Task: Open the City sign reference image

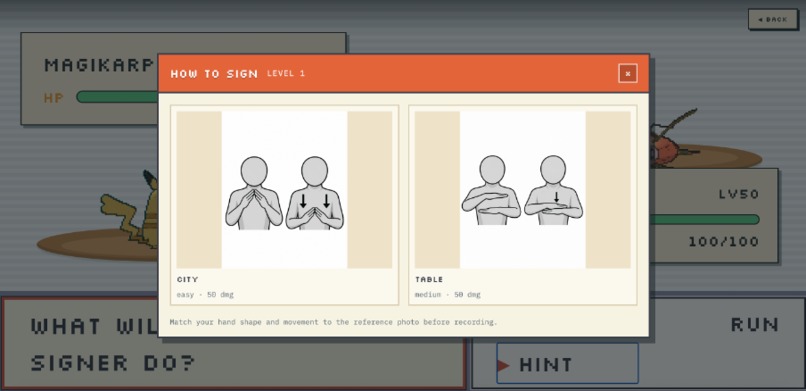Action: coord(284,190)
